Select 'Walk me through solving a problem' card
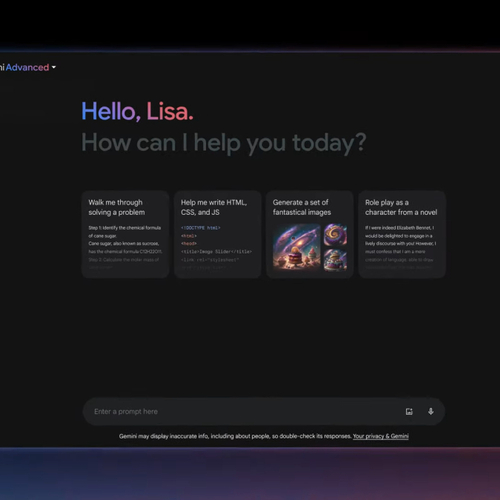Viewport: 500px width, 500px height. [125, 234]
